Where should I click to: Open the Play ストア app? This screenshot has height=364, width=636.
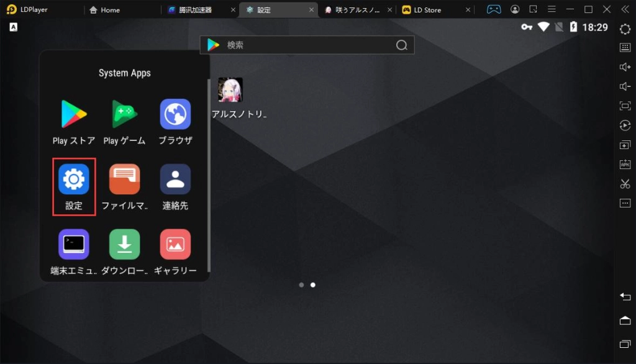click(x=73, y=122)
